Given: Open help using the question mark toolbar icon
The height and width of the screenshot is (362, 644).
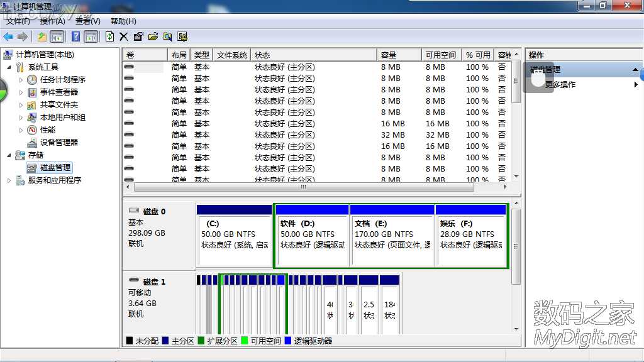Looking at the screenshot, I should click(75, 36).
